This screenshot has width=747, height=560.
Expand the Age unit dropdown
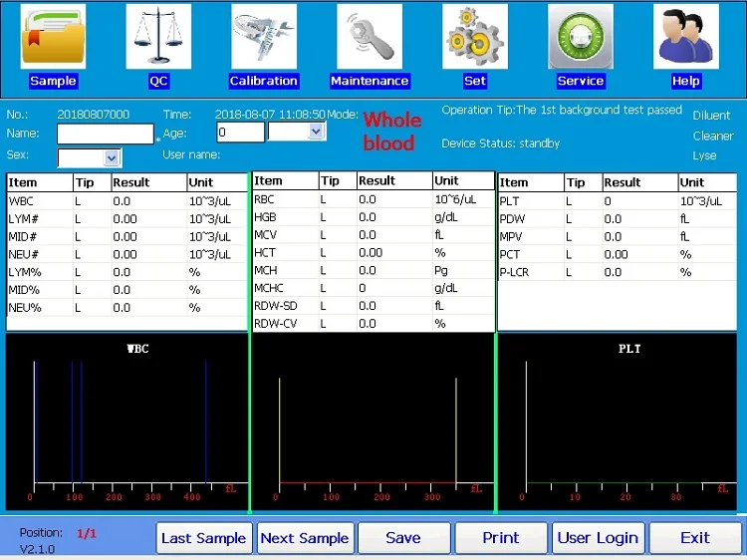coord(316,132)
